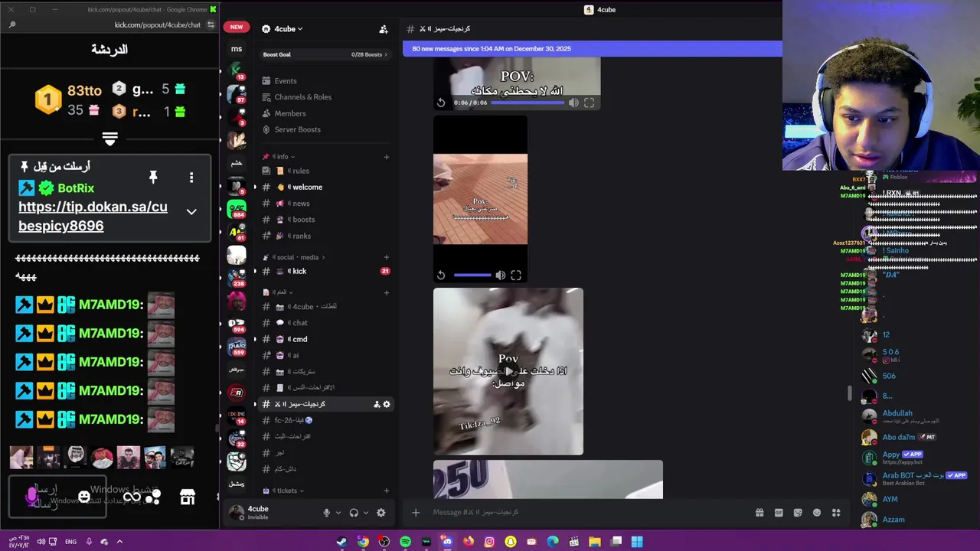Open the kick channel with 21 mentions
The width and height of the screenshot is (980, 551).
coord(325,271)
